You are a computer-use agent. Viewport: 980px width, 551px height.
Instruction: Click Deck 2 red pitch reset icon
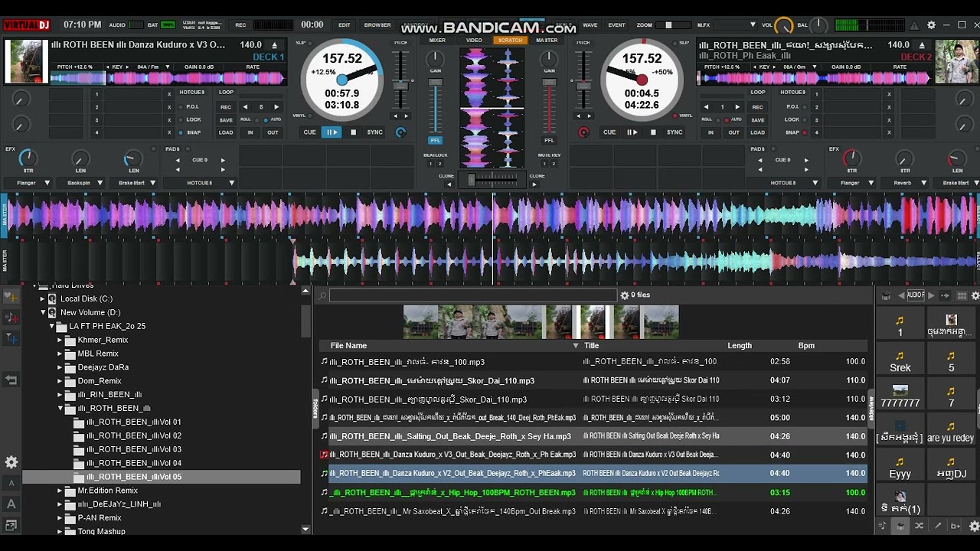pyautogui.click(x=583, y=132)
